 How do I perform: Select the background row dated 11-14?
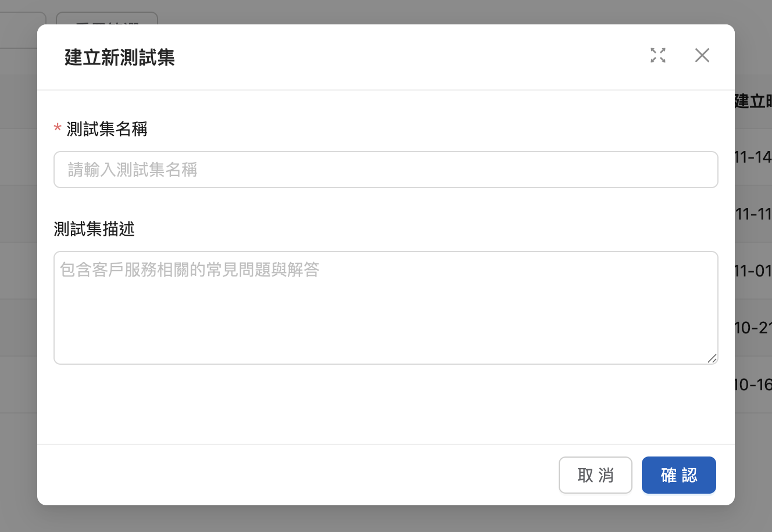[x=753, y=157]
